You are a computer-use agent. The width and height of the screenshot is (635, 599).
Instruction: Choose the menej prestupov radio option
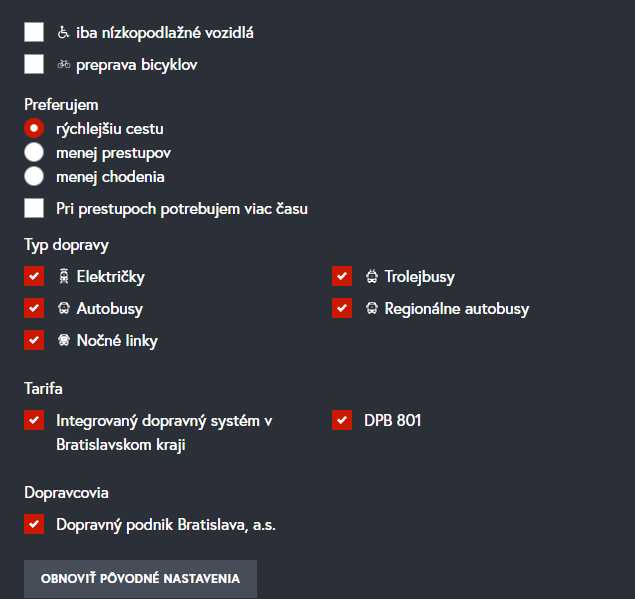[34, 152]
